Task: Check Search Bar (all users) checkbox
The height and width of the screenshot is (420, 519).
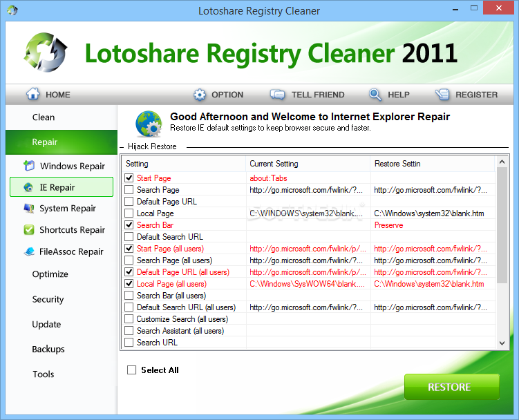Action: [129, 296]
